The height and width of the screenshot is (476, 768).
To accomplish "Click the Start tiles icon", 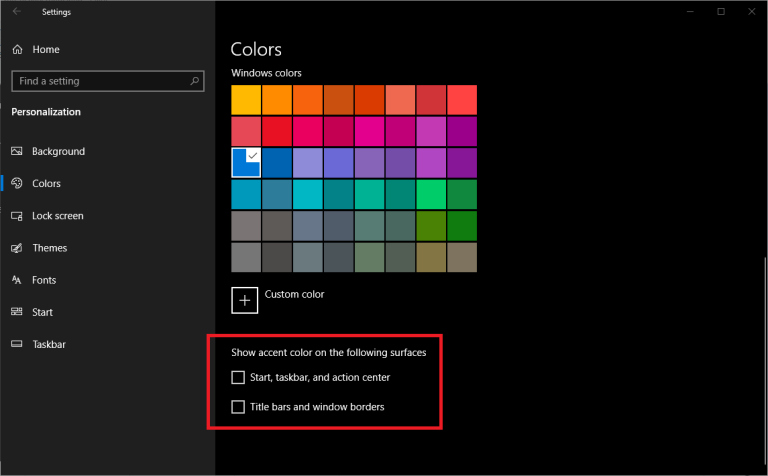I will pyautogui.click(x=17, y=312).
